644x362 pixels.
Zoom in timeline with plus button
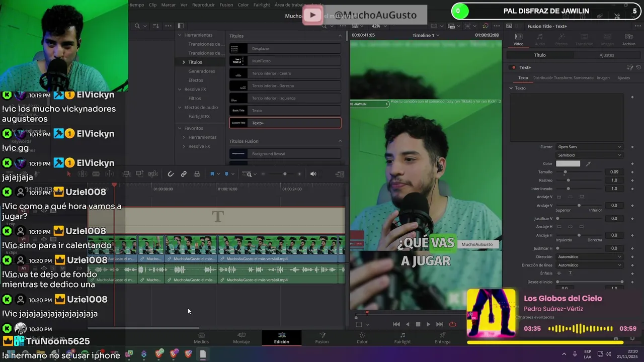[x=299, y=174]
